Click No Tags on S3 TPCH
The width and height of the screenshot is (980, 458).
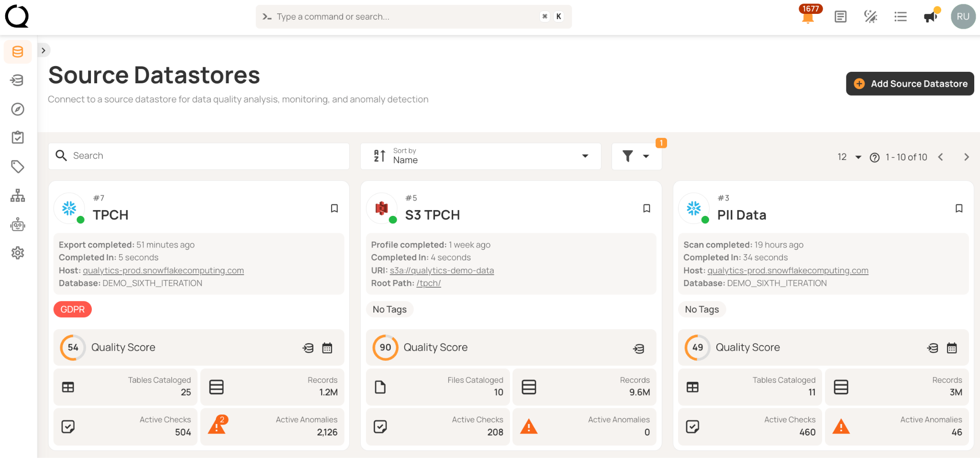pos(390,309)
